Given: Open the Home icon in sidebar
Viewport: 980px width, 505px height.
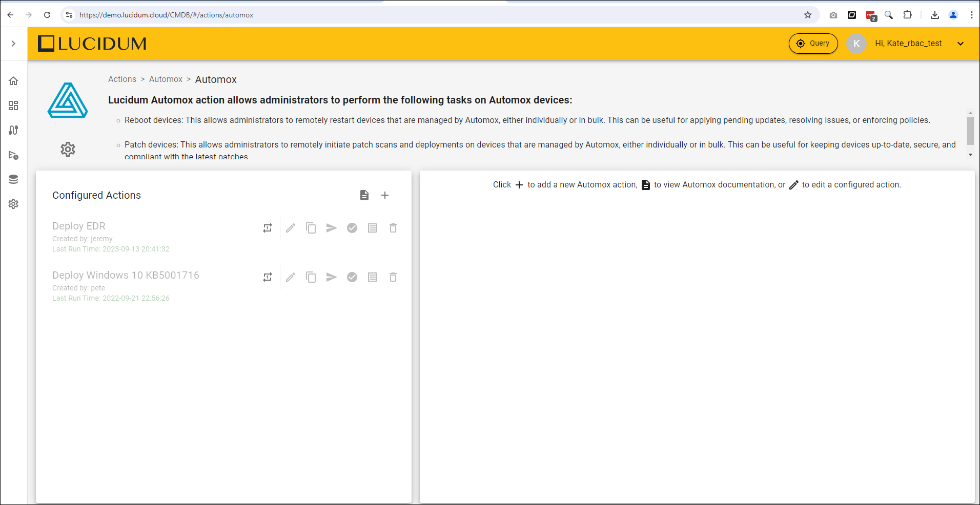Looking at the screenshot, I should [x=13, y=81].
